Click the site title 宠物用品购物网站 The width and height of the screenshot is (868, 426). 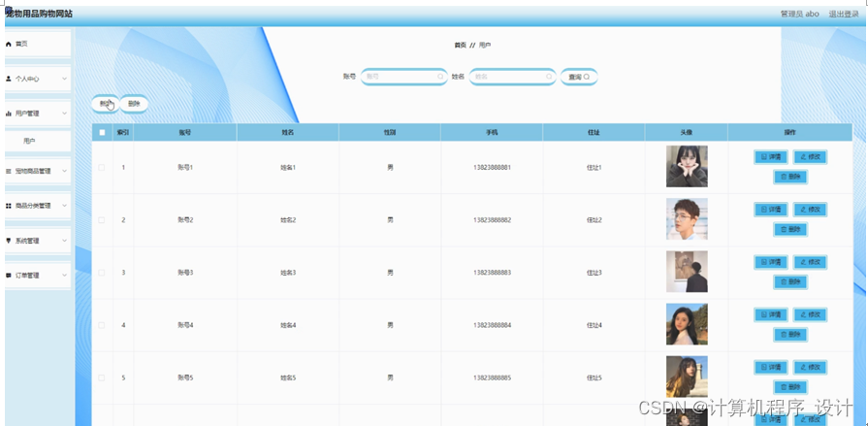click(39, 14)
